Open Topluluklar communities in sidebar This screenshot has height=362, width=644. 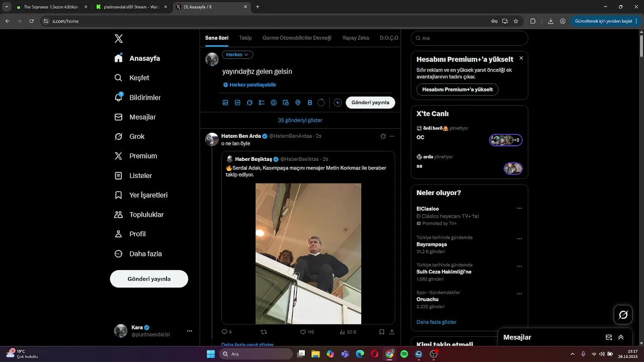[139, 215]
